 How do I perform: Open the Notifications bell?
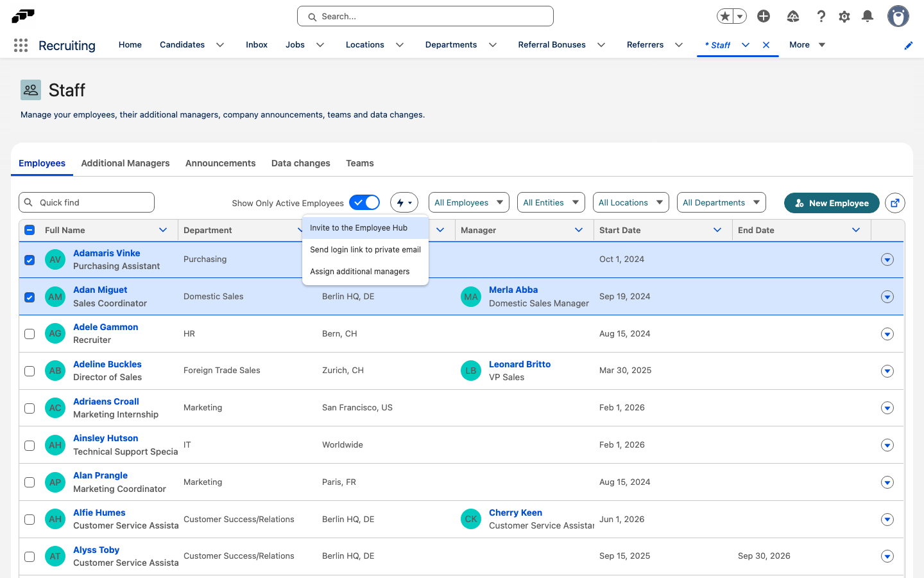868,16
